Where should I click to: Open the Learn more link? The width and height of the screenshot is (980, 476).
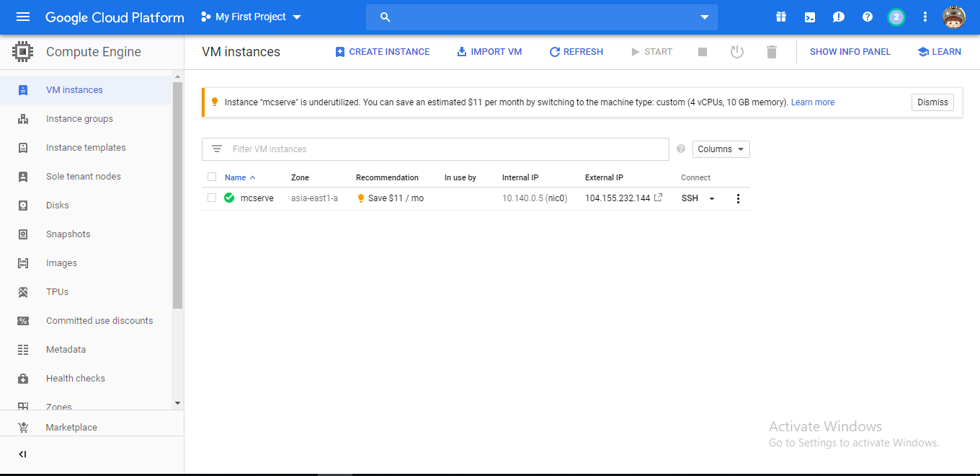click(813, 102)
